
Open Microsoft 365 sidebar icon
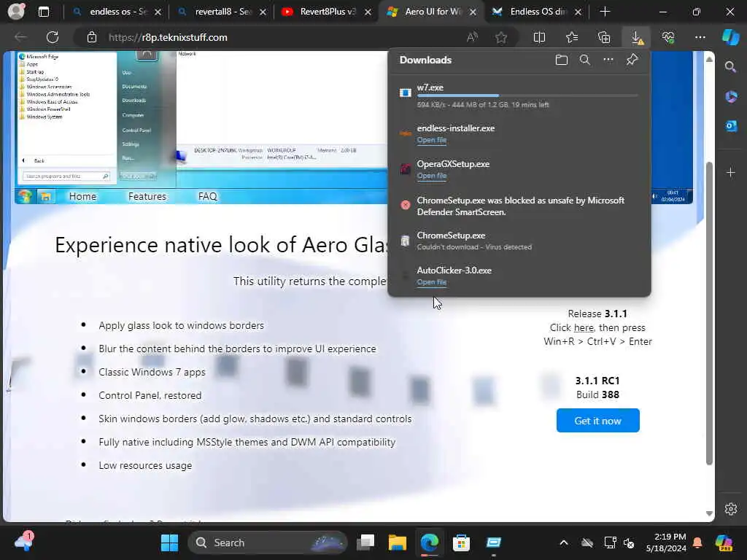731,97
